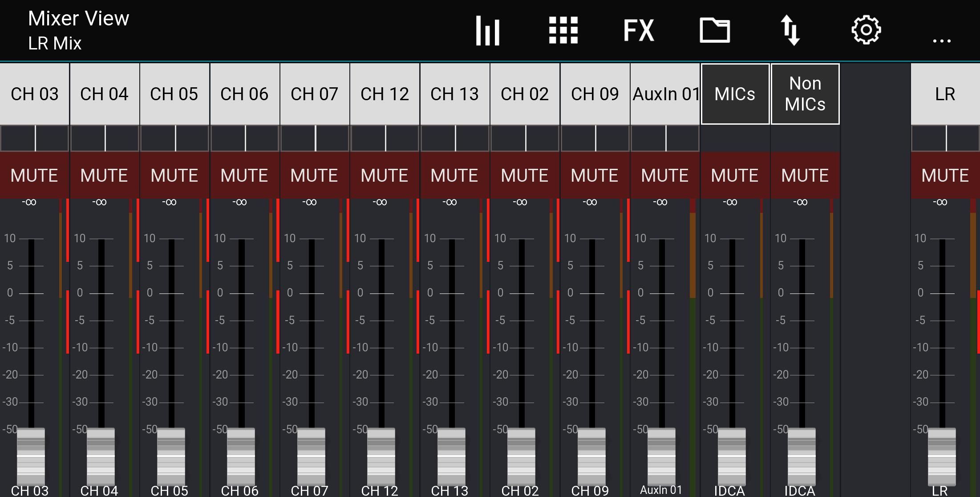Open the channel grid view icon
The height and width of the screenshot is (497, 980).
point(563,30)
